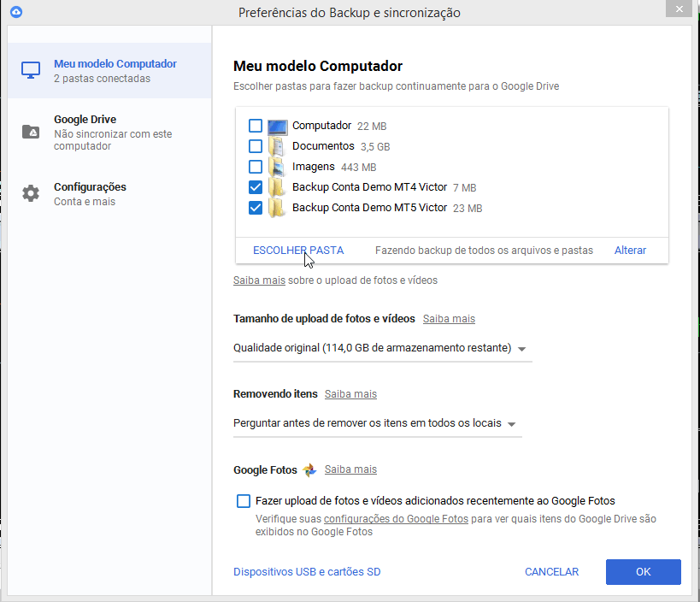Open the Configurações sidebar section
The height and width of the screenshot is (602, 700).
point(109,194)
